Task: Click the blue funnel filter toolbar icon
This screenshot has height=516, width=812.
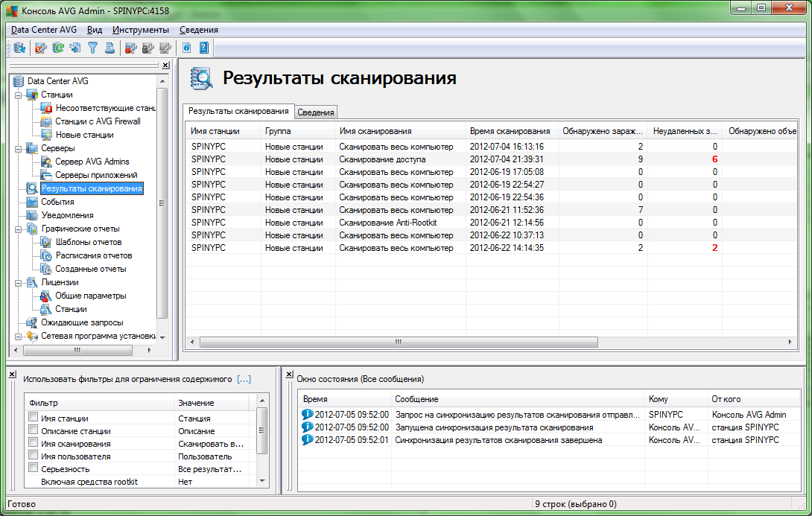Action: tap(92, 48)
